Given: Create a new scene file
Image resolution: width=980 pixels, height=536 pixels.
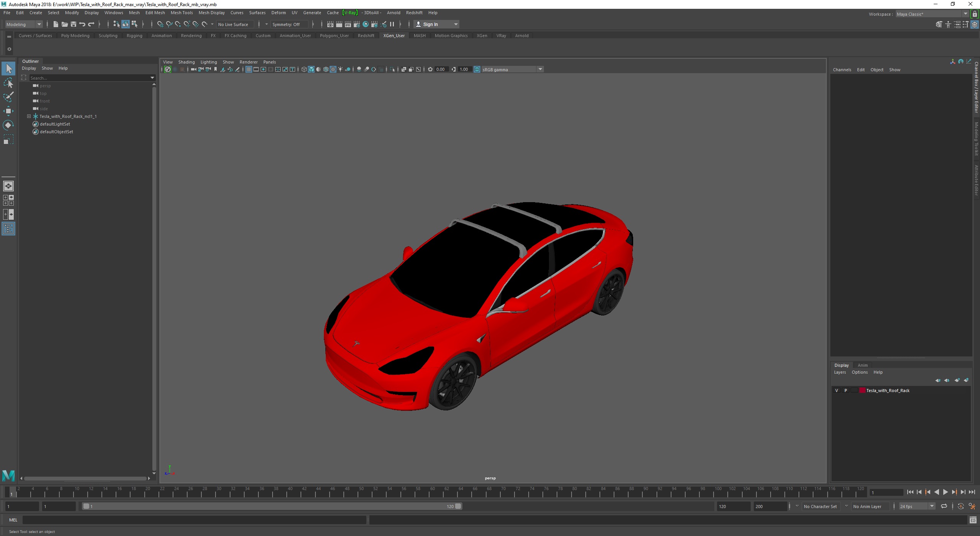Looking at the screenshot, I should 56,24.
